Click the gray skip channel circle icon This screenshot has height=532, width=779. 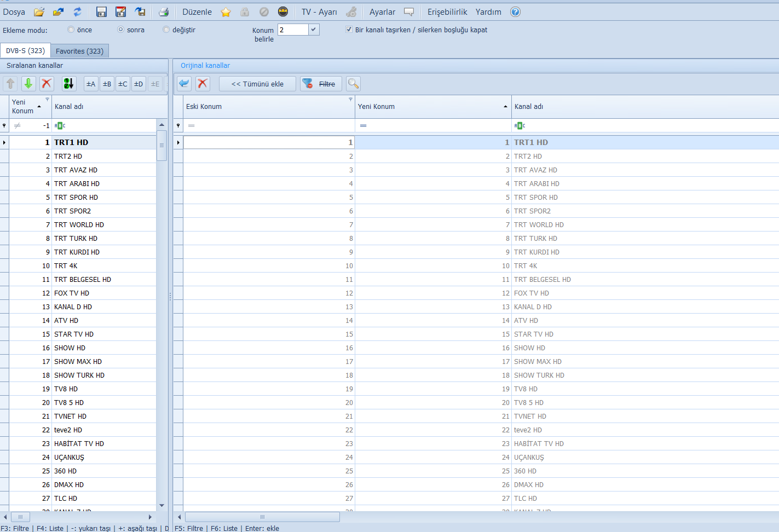[x=264, y=12]
